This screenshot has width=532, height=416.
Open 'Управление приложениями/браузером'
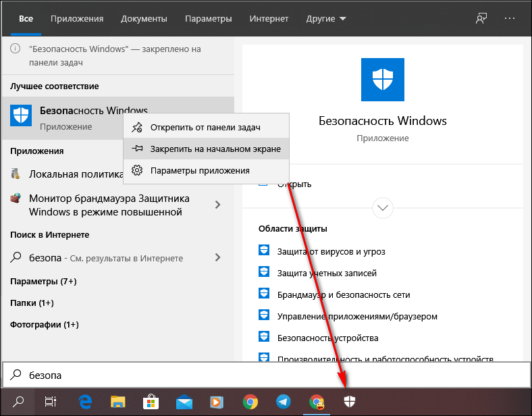click(x=357, y=317)
